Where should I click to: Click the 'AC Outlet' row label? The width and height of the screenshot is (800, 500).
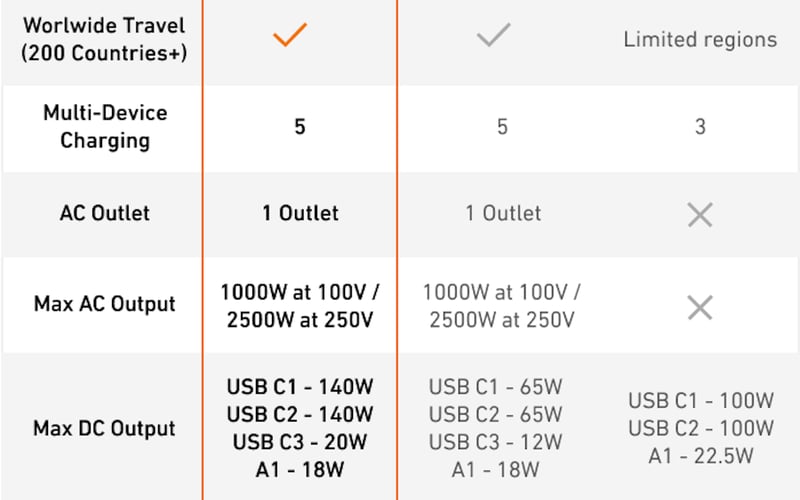point(104,213)
